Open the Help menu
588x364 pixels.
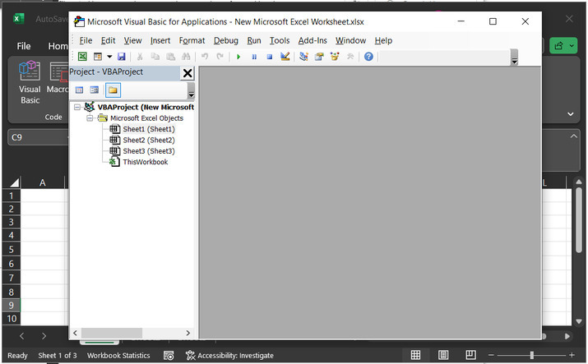pos(383,40)
